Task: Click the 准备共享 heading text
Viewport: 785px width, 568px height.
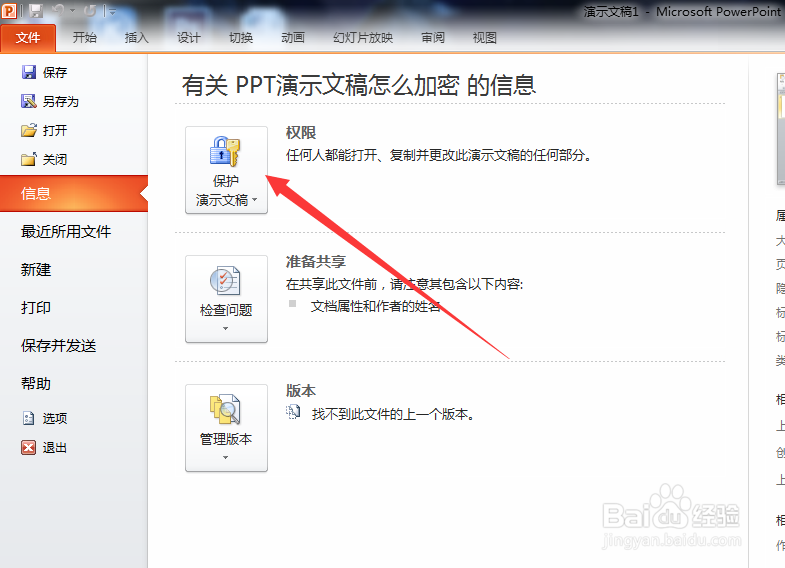Action: (x=316, y=262)
